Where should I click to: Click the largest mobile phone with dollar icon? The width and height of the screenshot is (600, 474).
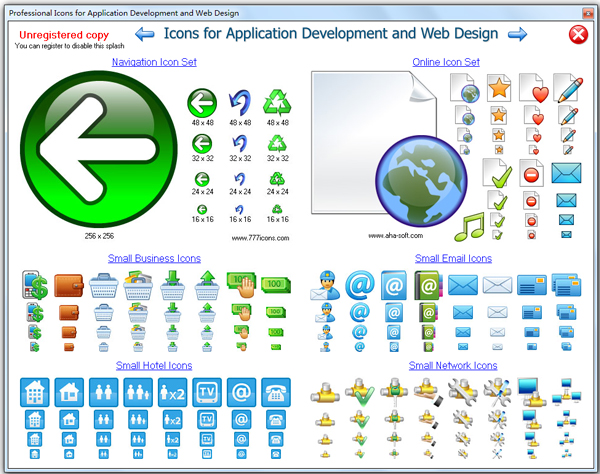click(x=35, y=285)
